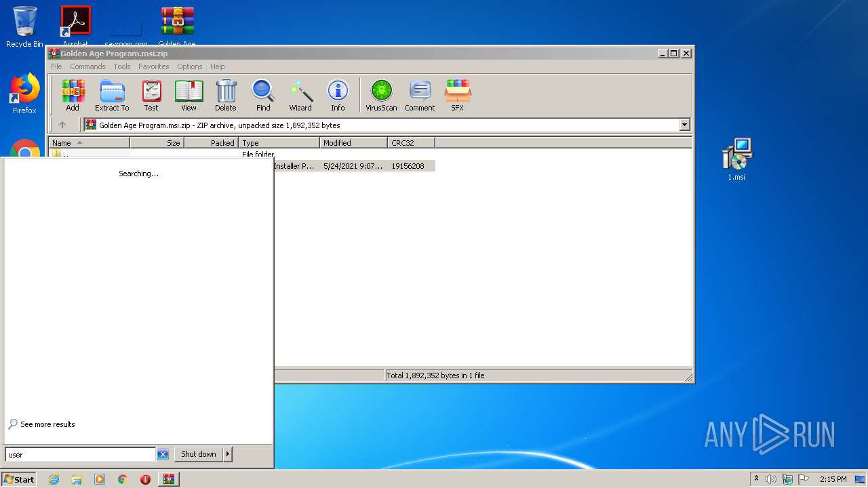868x488 pixels.
Task: Expand the Shut down options arrow
Action: (228, 454)
